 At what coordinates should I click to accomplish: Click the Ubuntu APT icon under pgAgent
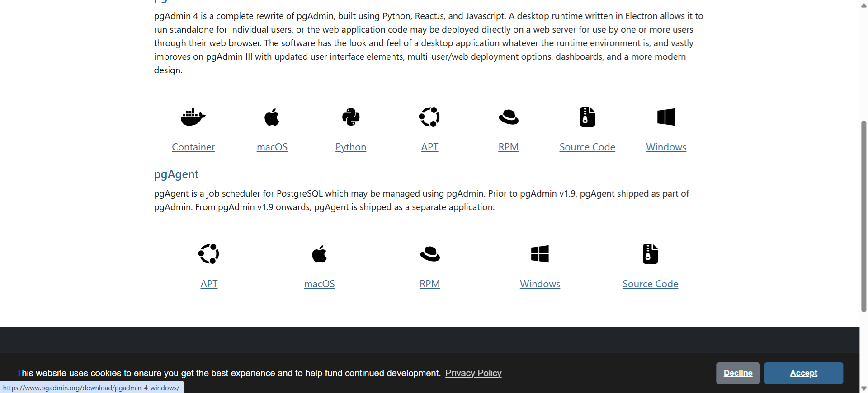[x=209, y=254]
